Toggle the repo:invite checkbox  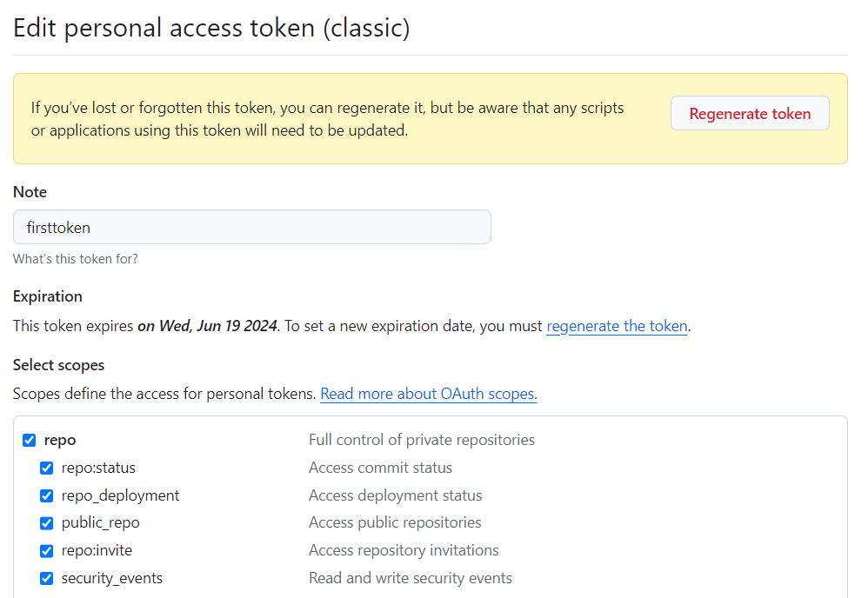tap(47, 551)
